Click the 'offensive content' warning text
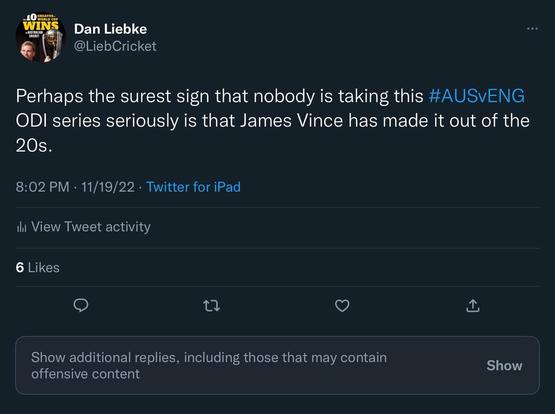The width and height of the screenshot is (555, 414). click(85, 374)
